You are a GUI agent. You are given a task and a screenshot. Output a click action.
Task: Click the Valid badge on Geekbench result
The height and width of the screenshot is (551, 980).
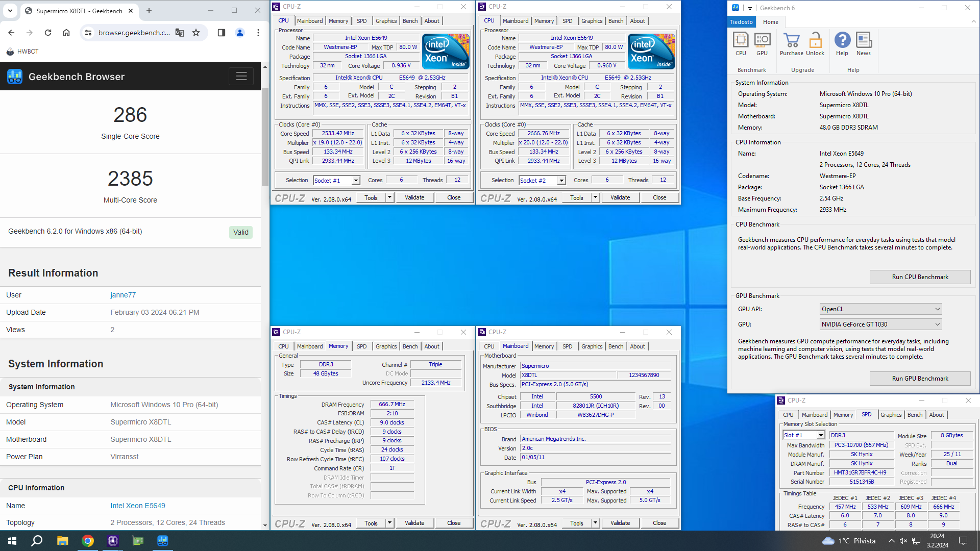point(240,232)
